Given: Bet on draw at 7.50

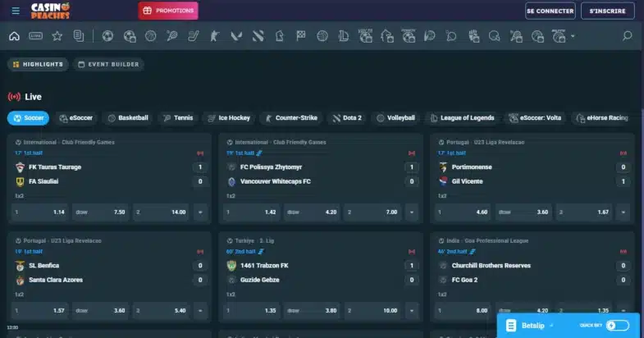Looking at the screenshot, I should 100,212.
